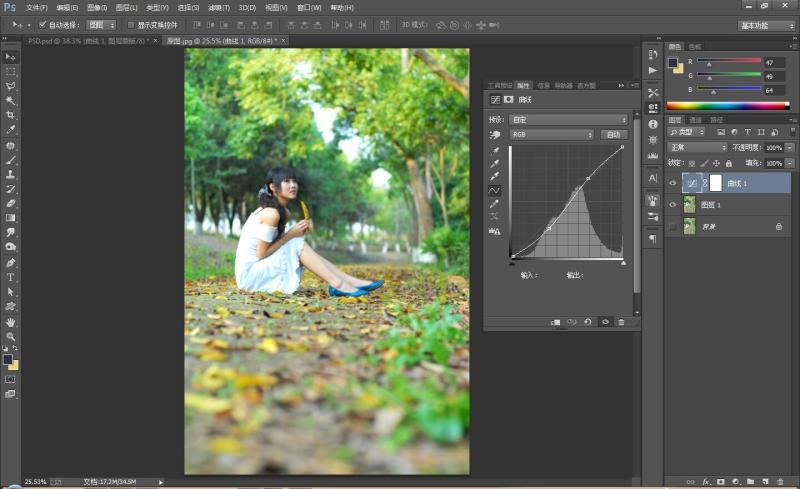This screenshot has width=800, height=489.
Task: Select the Magic Wand tool
Action: coord(10,101)
